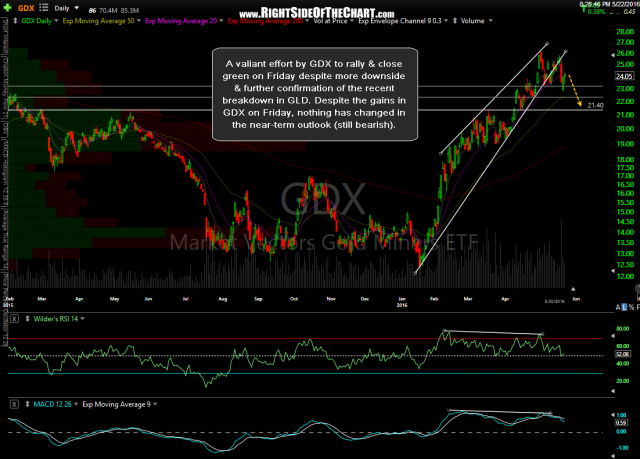This screenshot has width=640, height=459.
Task: Toggle the % percent-scale axis button
Action: pyautogui.click(x=631, y=308)
